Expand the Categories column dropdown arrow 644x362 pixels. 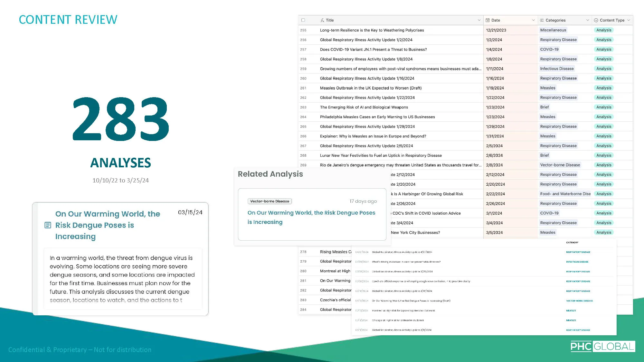click(x=587, y=20)
